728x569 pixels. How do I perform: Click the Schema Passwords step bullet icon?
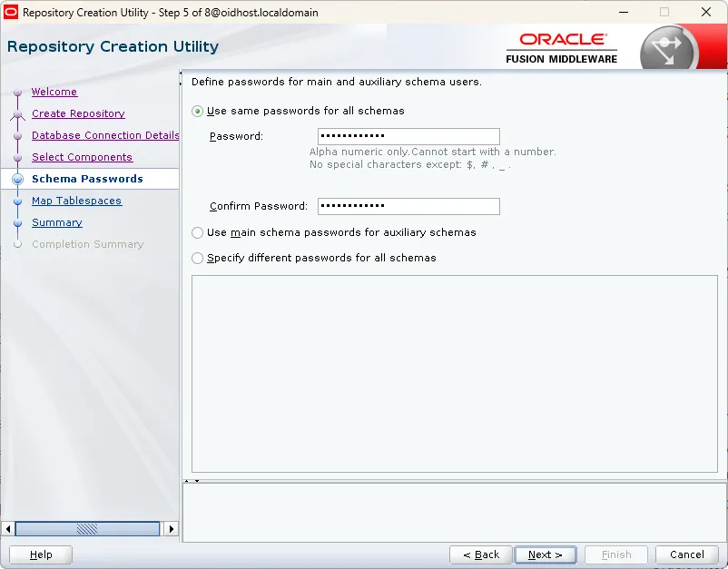[17, 179]
